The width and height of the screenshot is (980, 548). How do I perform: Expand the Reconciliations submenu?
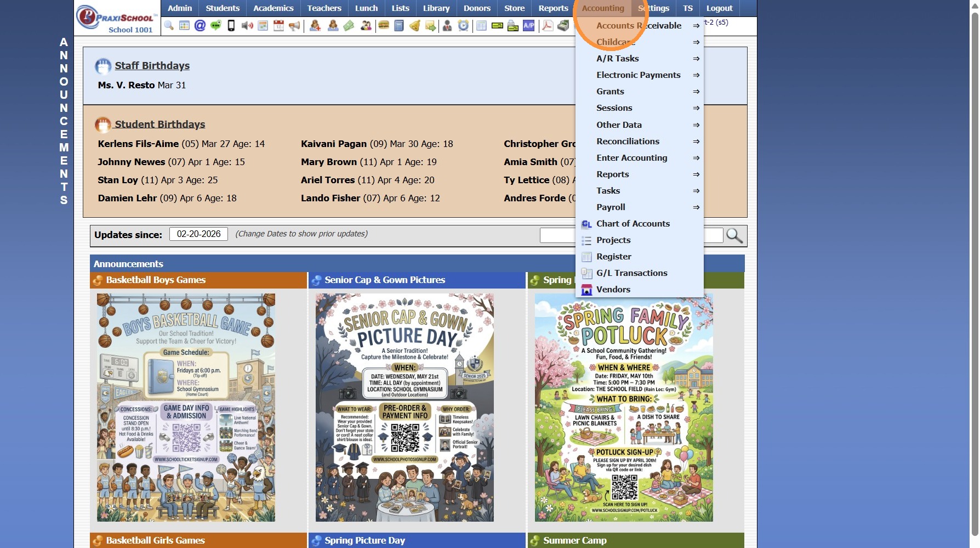pyautogui.click(x=640, y=142)
